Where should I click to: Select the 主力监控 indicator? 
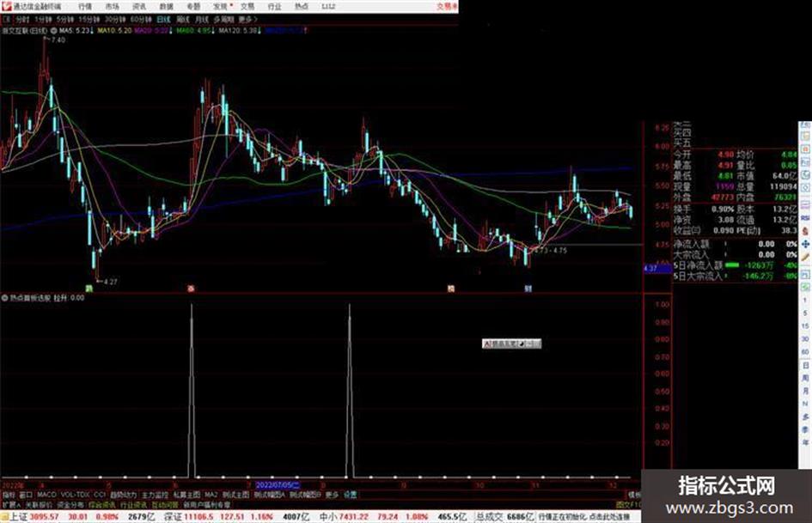[155, 495]
